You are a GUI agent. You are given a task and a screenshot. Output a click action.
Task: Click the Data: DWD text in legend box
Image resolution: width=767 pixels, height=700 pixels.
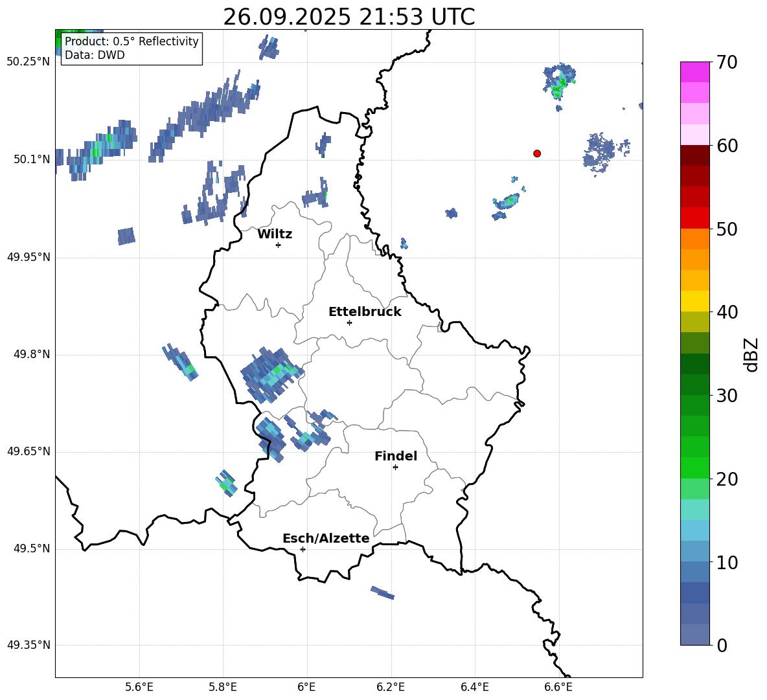95,55
